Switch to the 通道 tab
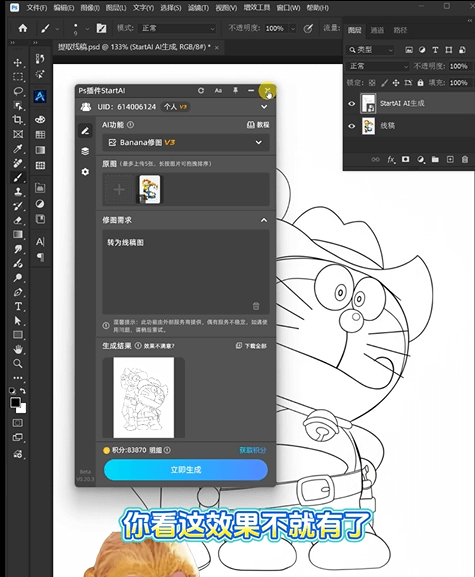Screen dimensions: 475x577 [x=377, y=31]
